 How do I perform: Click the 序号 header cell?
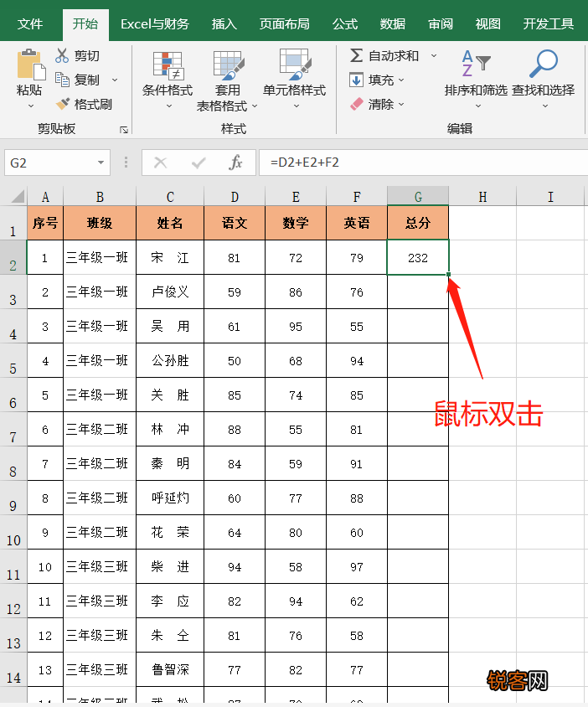point(45,223)
